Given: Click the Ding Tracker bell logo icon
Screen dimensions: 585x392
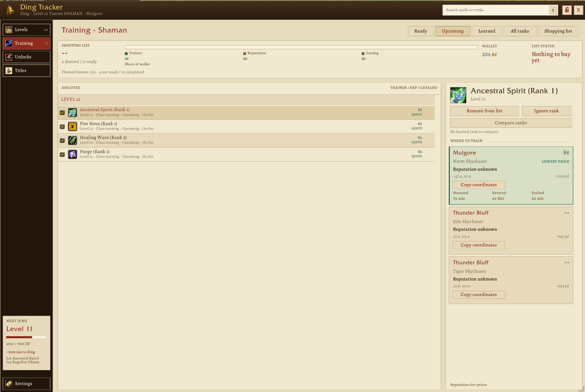Looking at the screenshot, I should [10, 10].
